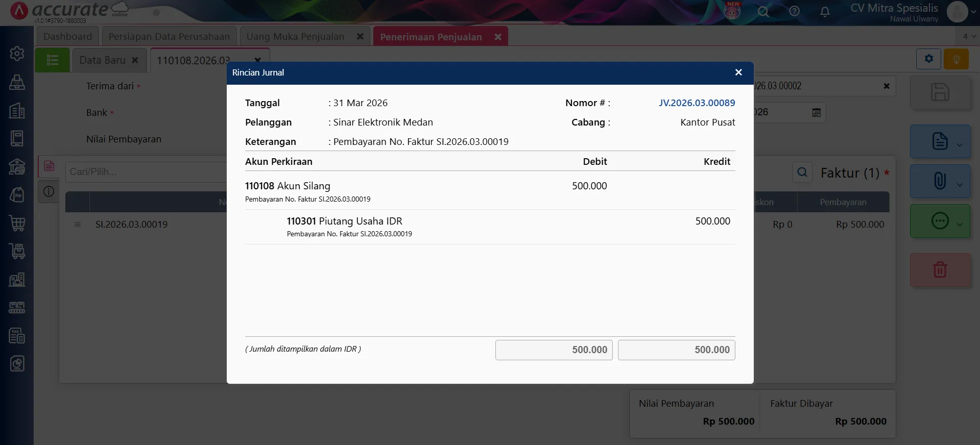Viewport: 980px width, 445px height.
Task: Open the date picker calendar icon
Action: [816, 112]
